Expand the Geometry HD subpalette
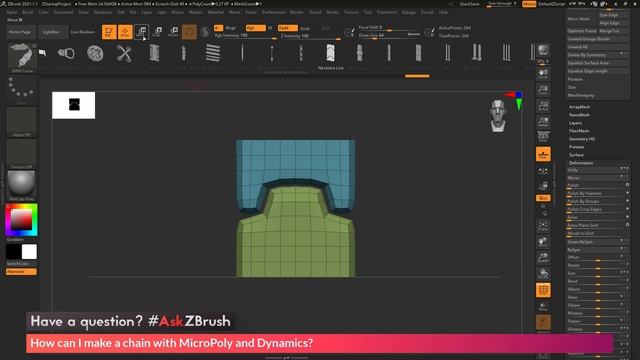The image size is (640, 360). (x=582, y=139)
